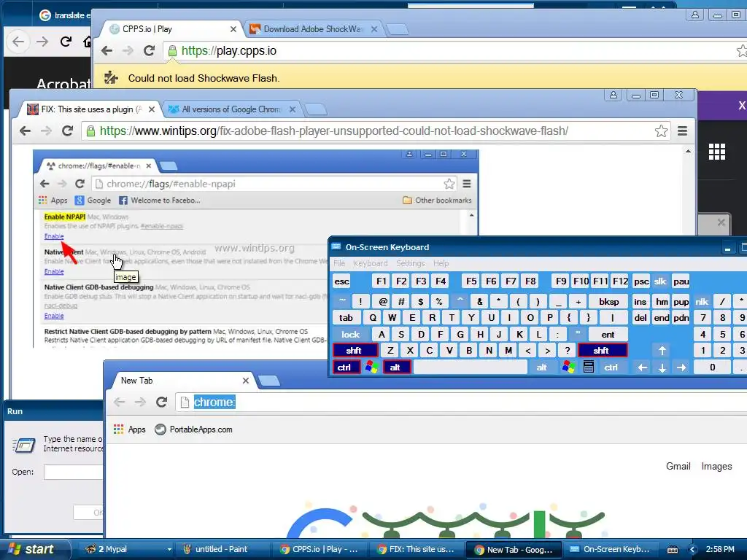
Task: Click the bksp key on the On-Screen Keyboard
Action: [608, 301]
